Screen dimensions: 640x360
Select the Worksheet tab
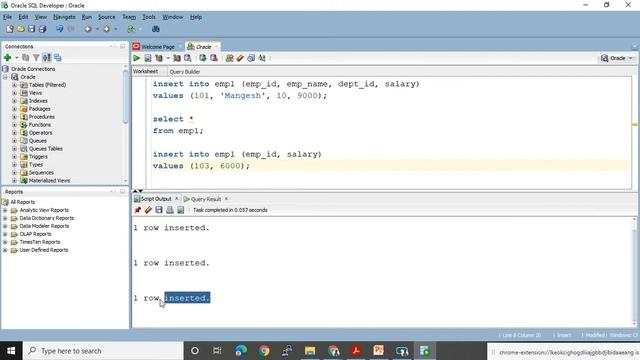click(x=145, y=71)
